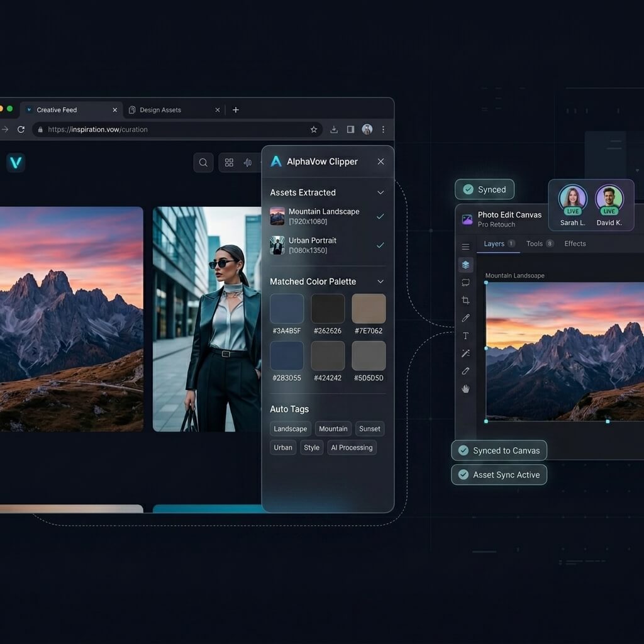This screenshot has height=644, width=644.
Task: Select the Text tool
Action: coord(465,336)
